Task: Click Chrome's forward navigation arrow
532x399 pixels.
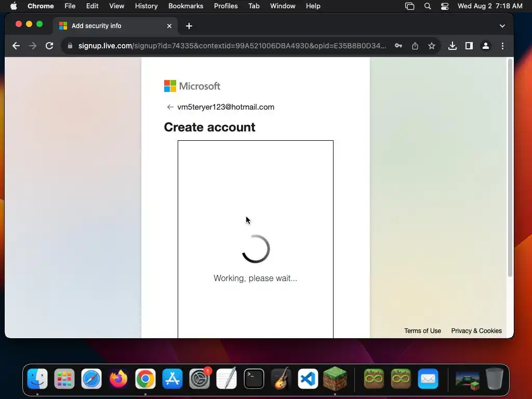Action: pos(33,46)
